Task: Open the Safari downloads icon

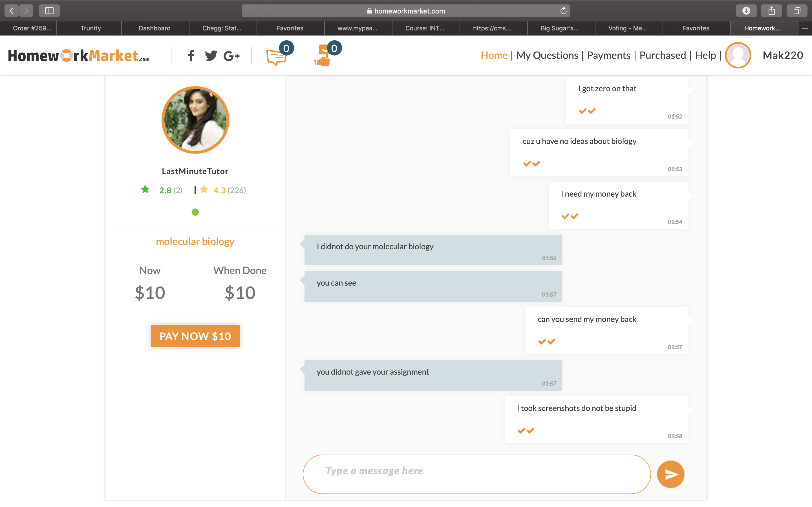Action: pos(746,11)
